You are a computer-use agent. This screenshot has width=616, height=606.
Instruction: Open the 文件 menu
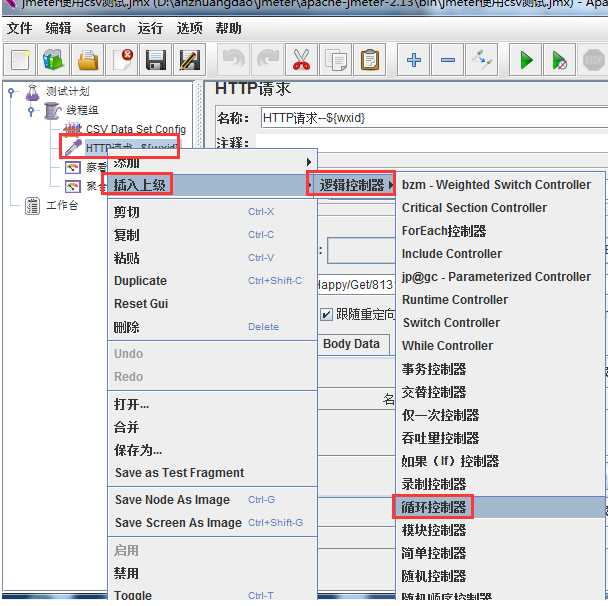click(19, 28)
